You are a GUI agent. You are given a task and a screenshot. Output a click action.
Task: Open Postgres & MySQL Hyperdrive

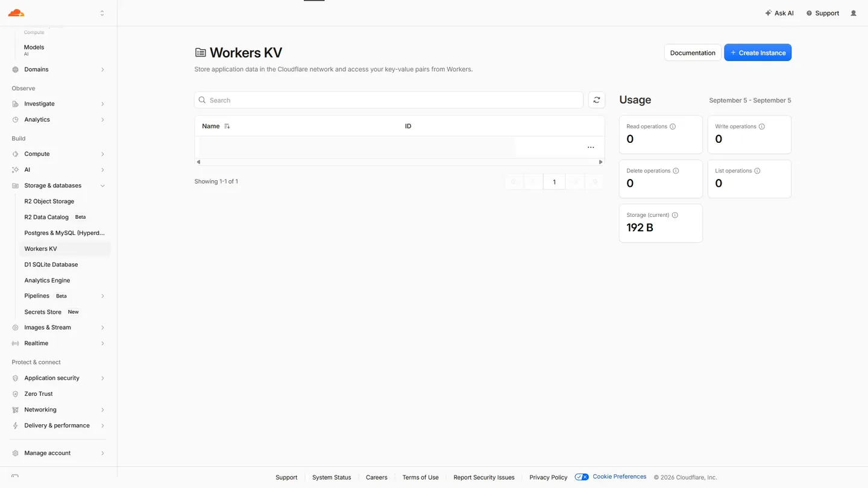point(64,233)
